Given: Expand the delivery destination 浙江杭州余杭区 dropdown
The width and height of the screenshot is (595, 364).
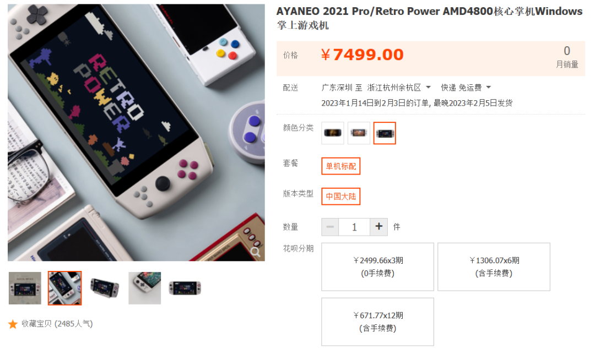Looking at the screenshot, I should click(399, 88).
